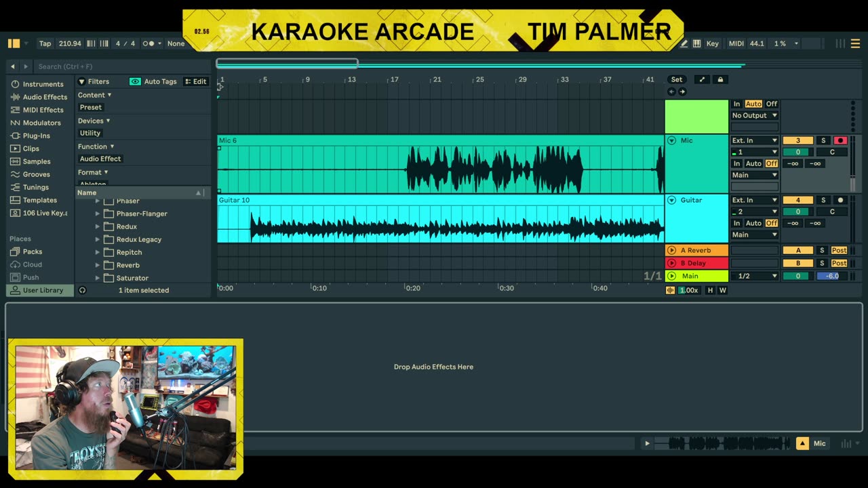Toggle record arm on Mic track
868x488 pixels.
tap(840, 140)
